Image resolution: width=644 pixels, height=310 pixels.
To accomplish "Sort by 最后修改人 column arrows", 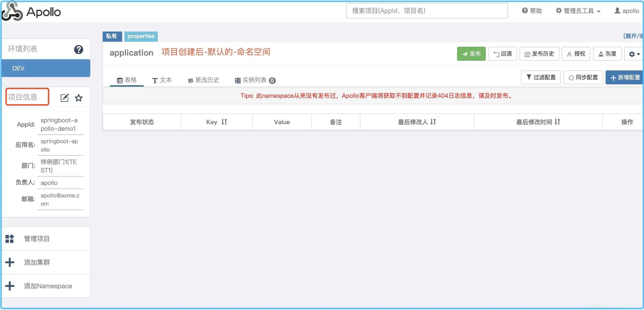I will coord(433,122).
